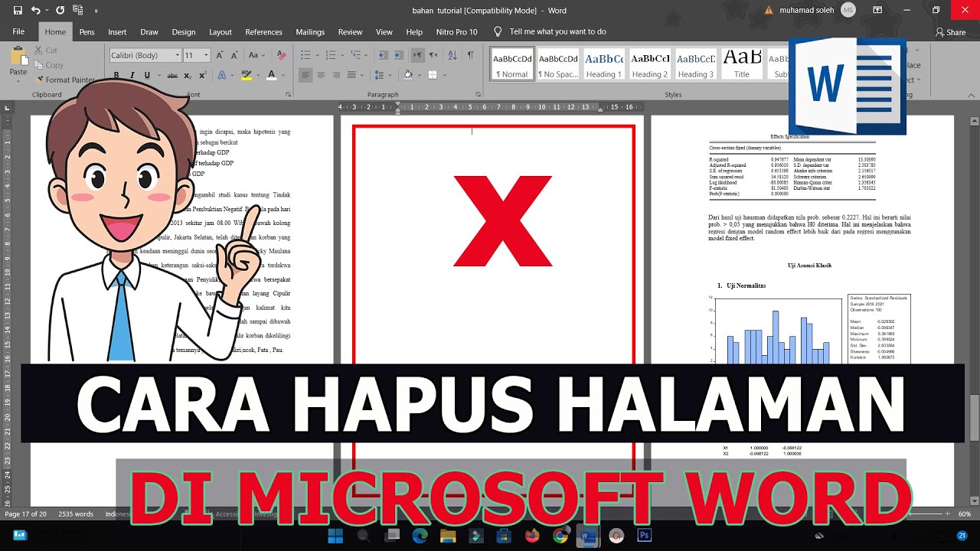The height and width of the screenshot is (551, 980).
Task: Apply the font color button
Action: click(x=271, y=75)
